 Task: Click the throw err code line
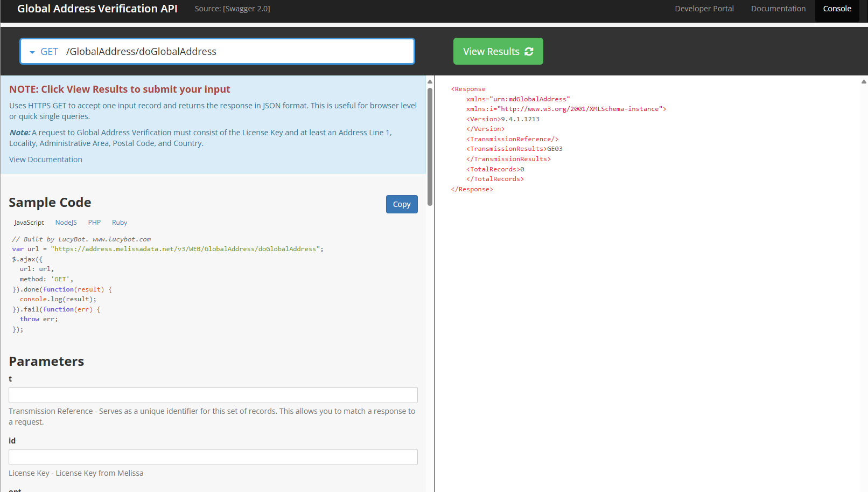pyautogui.click(x=39, y=319)
